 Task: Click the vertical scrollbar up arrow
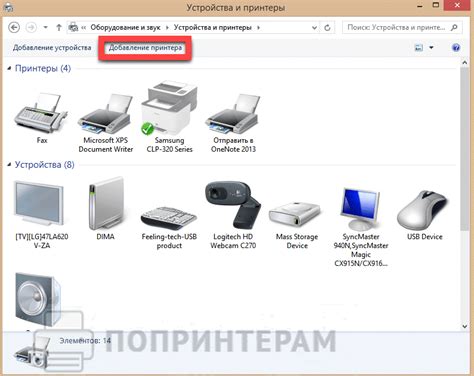coord(465,62)
